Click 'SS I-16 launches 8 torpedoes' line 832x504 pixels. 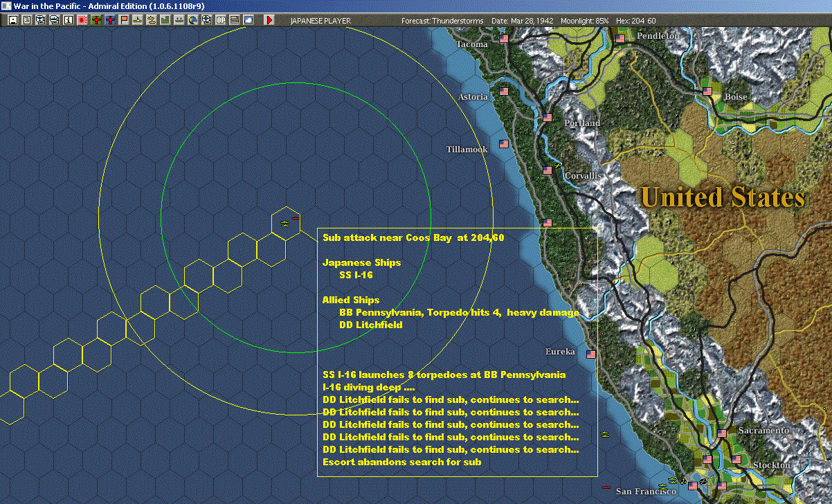coord(444,375)
